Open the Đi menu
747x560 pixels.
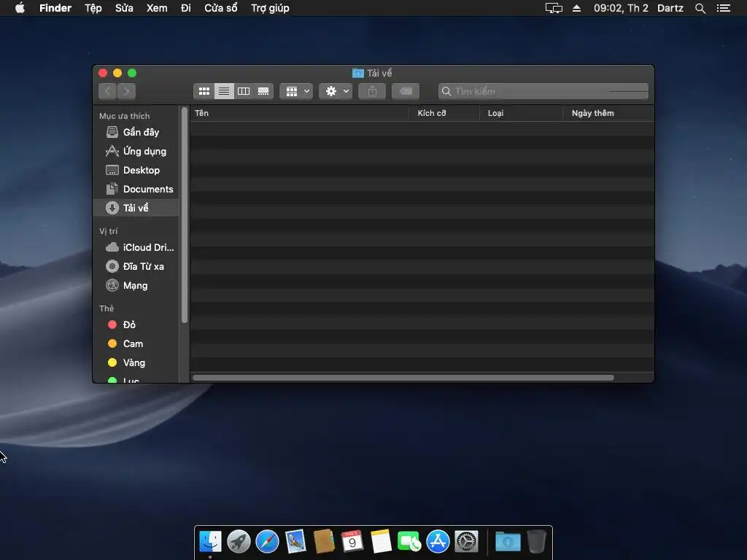coord(186,8)
